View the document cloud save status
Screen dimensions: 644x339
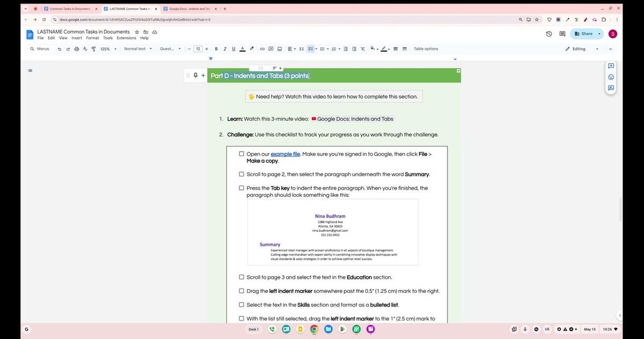(x=155, y=32)
